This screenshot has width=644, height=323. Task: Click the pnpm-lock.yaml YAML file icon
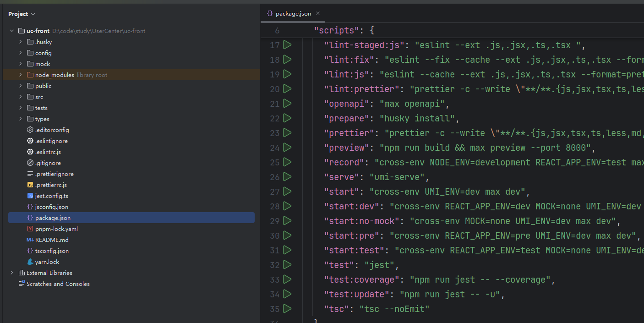coord(30,229)
